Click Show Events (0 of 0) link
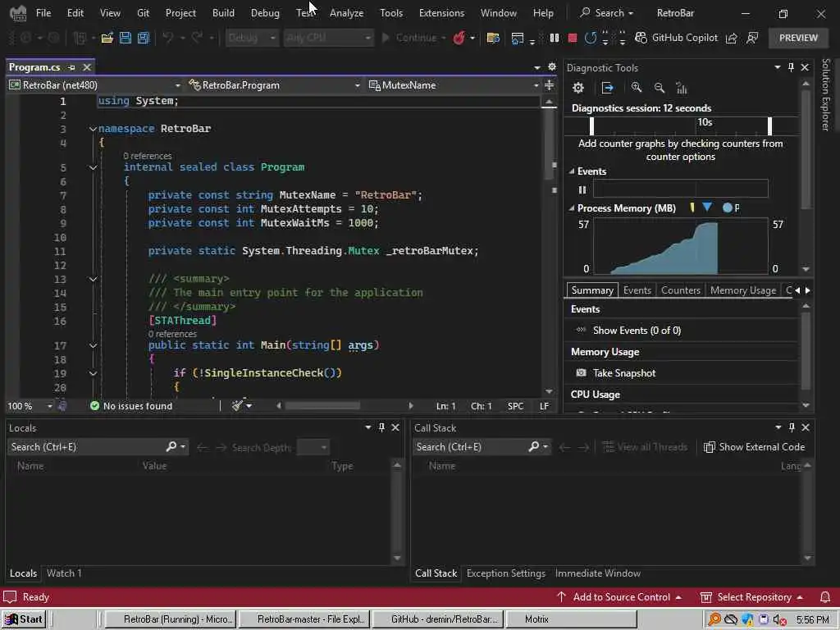Viewport: 840px width, 630px height. pos(637,331)
